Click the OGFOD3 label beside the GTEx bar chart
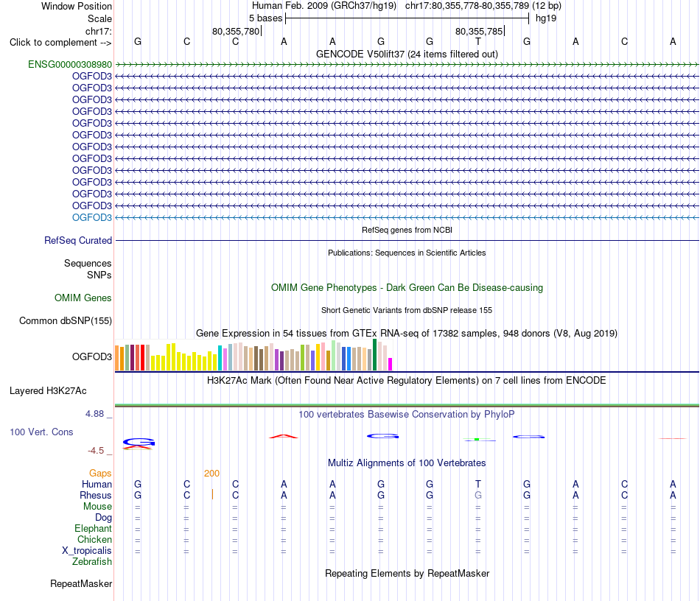This screenshot has width=700, height=601. (x=92, y=356)
